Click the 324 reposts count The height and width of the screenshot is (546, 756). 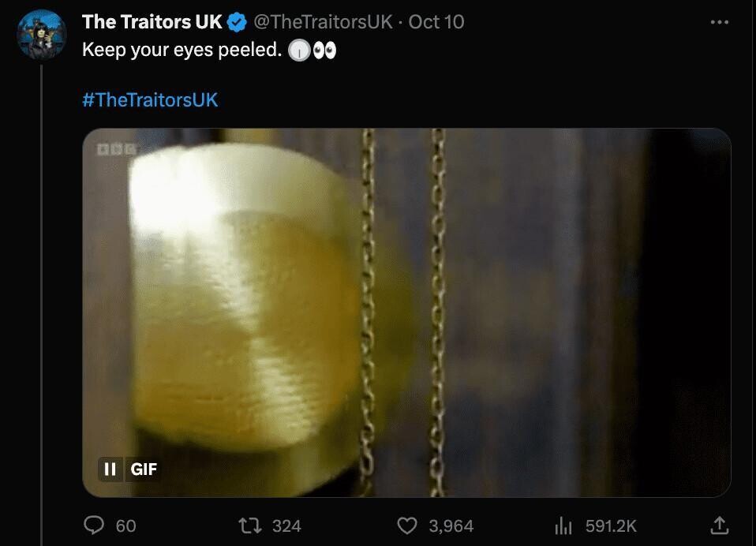(286, 525)
